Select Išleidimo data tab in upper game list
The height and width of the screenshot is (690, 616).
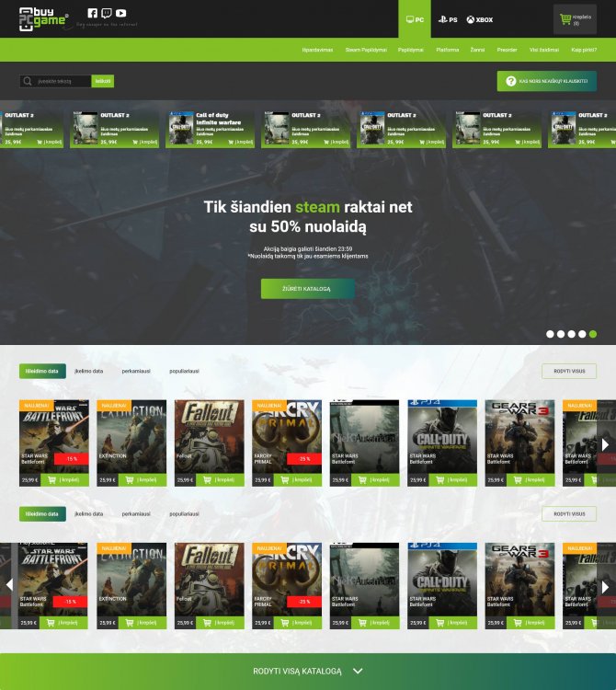42,371
